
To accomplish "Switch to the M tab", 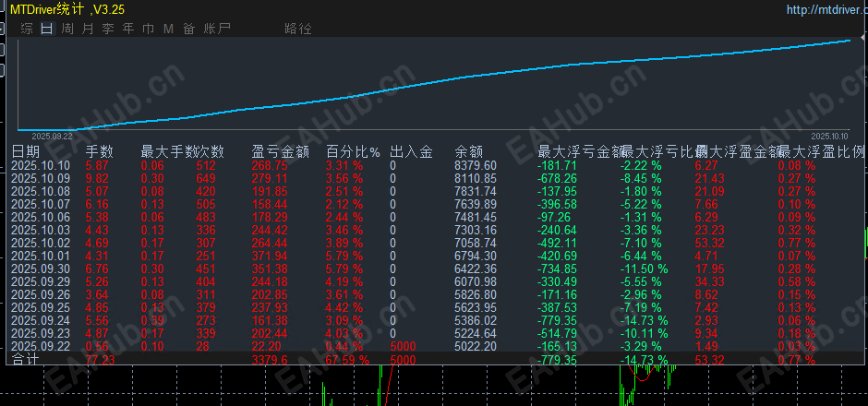I will [168, 29].
